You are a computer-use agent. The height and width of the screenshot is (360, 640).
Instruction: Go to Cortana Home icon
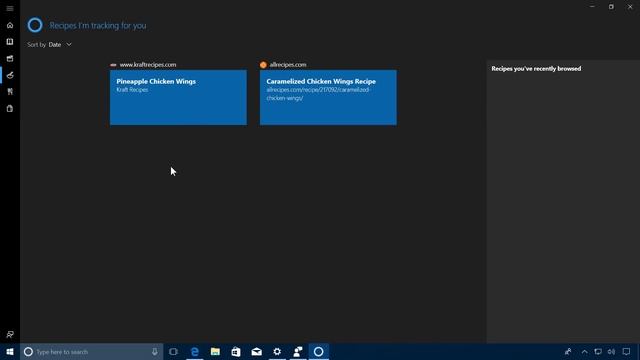pos(10,25)
